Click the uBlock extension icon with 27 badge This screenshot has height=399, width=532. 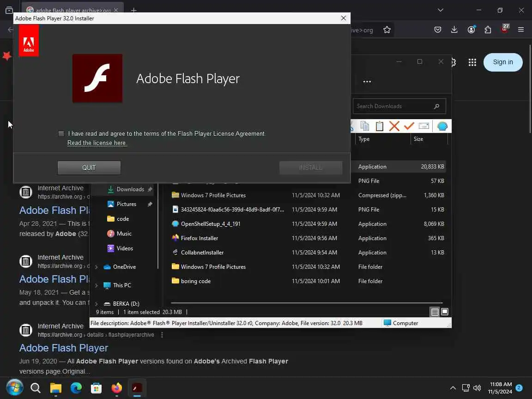(x=504, y=29)
